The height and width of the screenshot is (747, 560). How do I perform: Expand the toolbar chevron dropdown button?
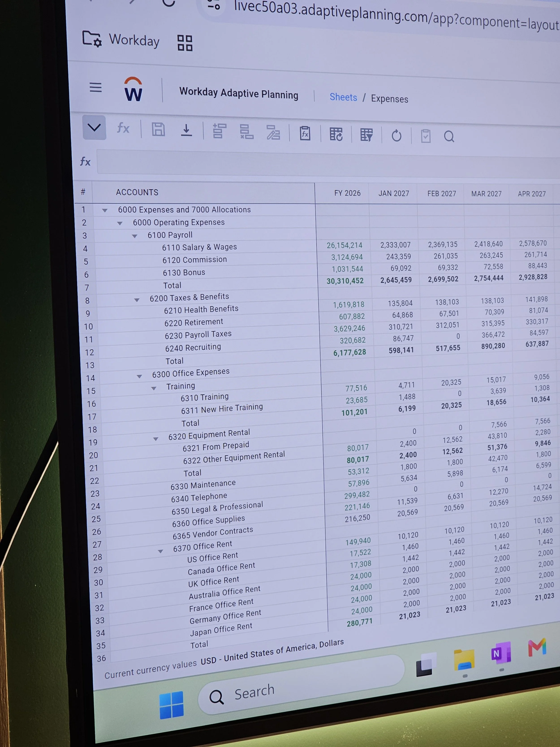tap(94, 127)
